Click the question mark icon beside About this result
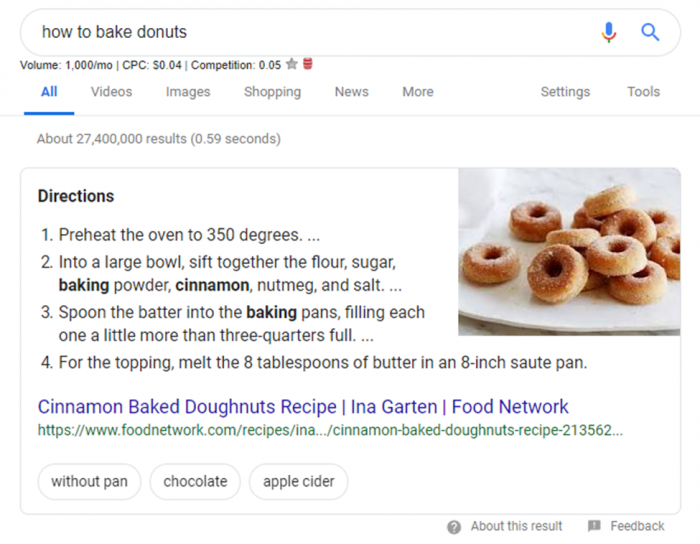The height and width of the screenshot is (544, 700). (x=454, y=527)
